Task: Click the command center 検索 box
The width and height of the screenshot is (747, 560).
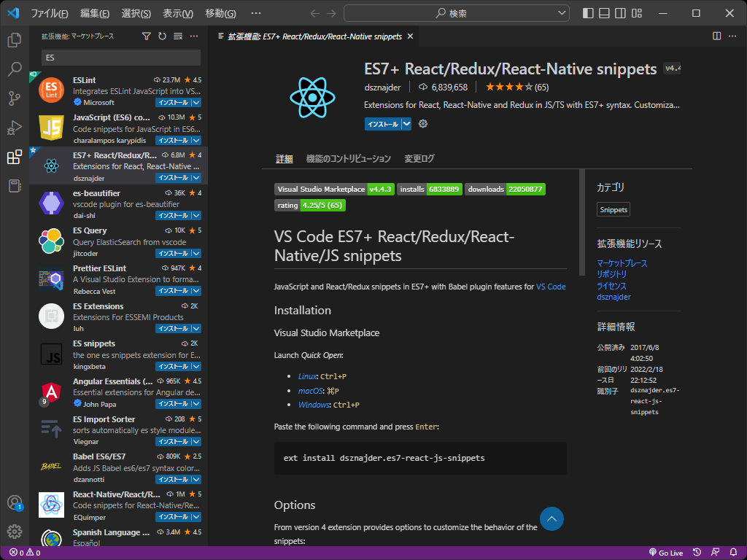Action: pos(457,13)
